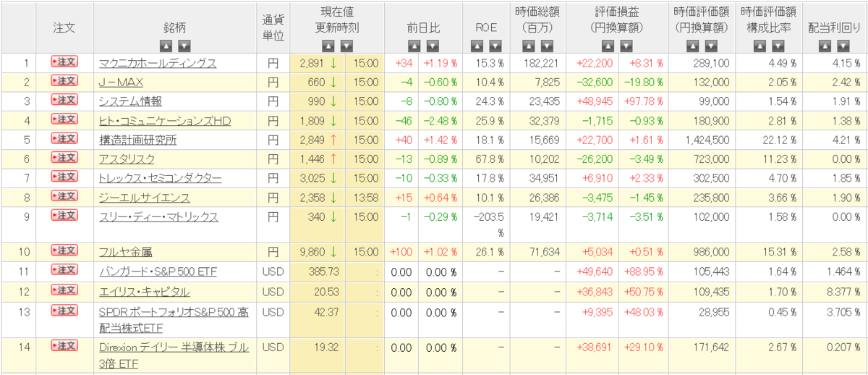Select update time 13:58 cell
868x375 pixels.
click(x=365, y=198)
